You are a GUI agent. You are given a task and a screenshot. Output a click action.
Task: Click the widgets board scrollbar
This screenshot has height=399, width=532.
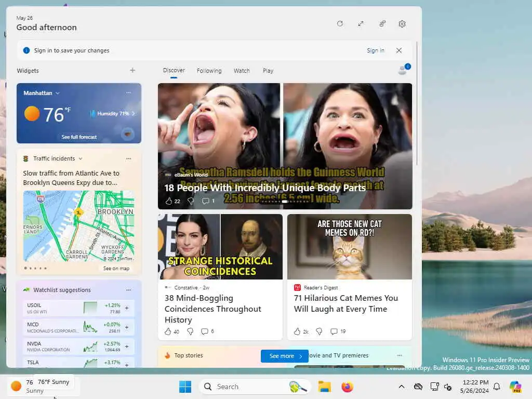click(417, 103)
